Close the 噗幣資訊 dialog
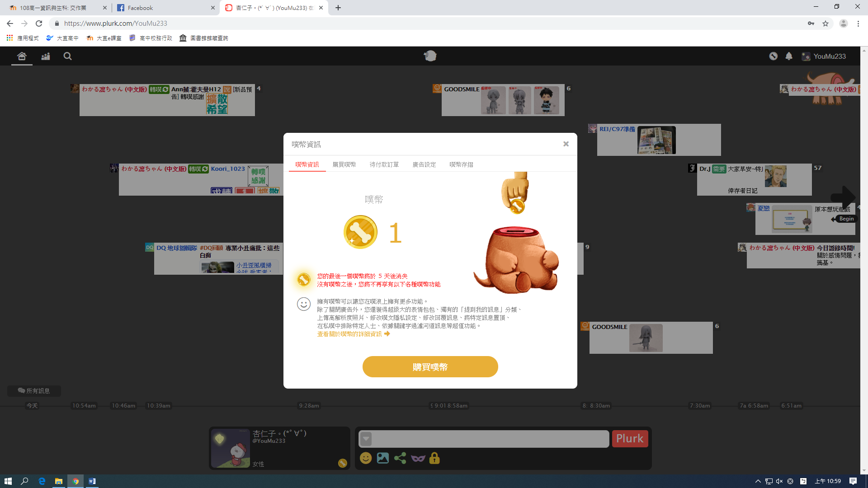Screen dimensions: 868x488 click(x=566, y=144)
